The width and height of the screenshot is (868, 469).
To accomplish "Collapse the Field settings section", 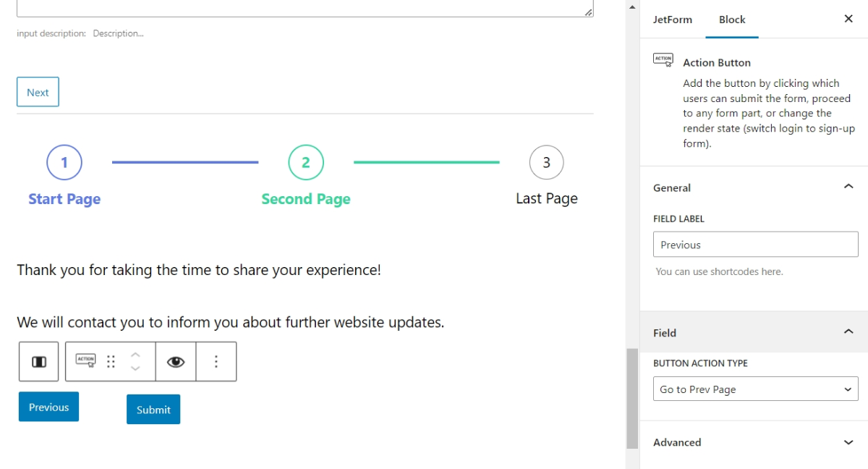I will [848, 333].
